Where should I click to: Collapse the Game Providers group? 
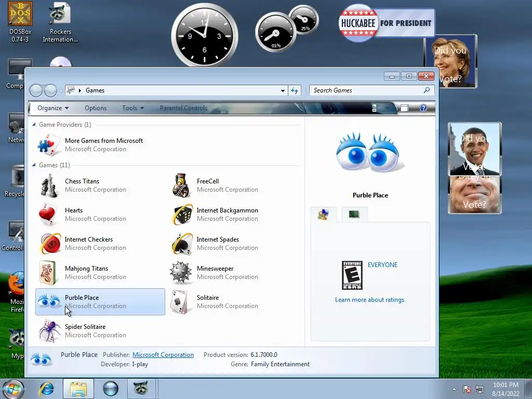coord(34,125)
